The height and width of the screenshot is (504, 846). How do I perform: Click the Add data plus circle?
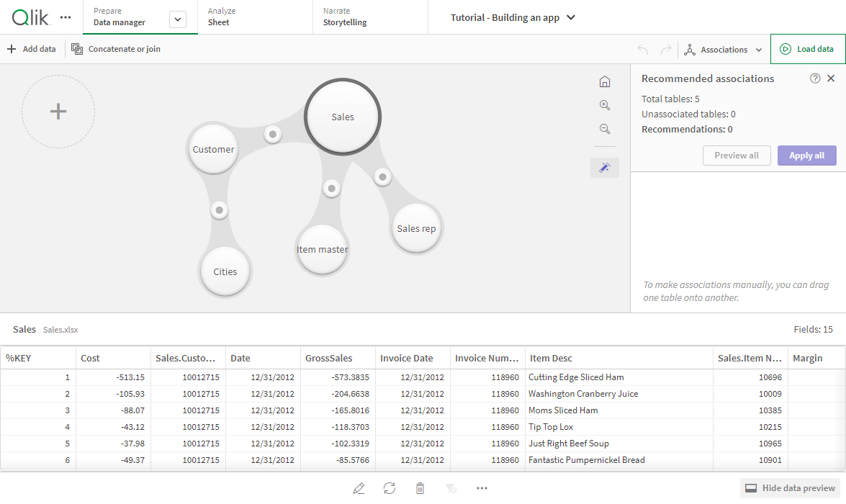58,112
